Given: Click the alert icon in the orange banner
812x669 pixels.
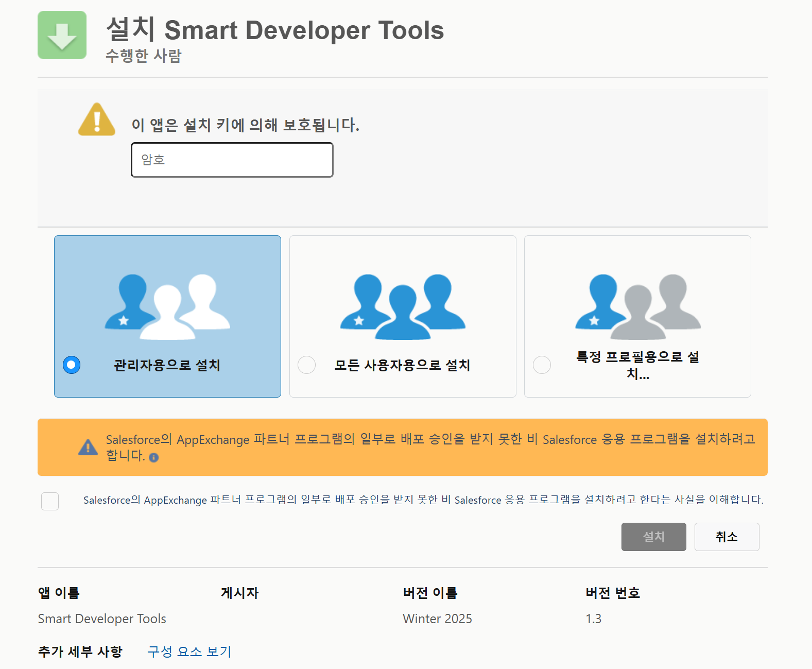Looking at the screenshot, I should (88, 447).
